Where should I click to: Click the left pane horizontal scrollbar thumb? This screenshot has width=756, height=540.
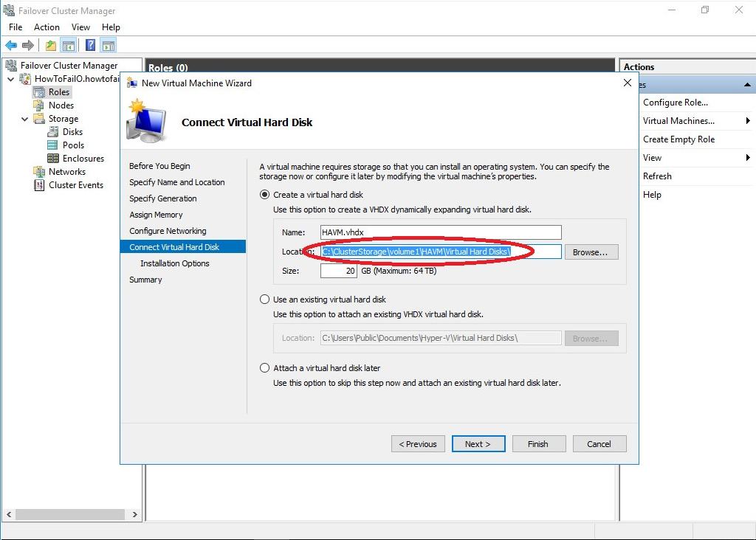click(70, 514)
